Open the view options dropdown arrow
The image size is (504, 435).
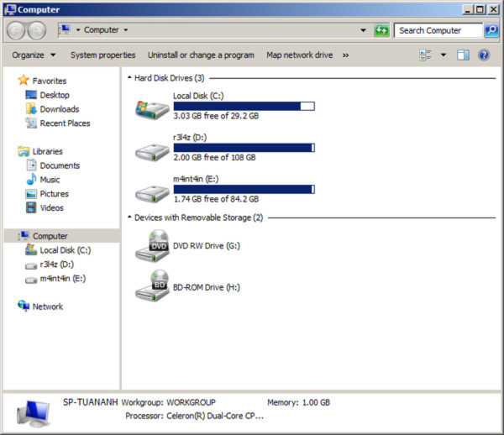pyautogui.click(x=444, y=55)
